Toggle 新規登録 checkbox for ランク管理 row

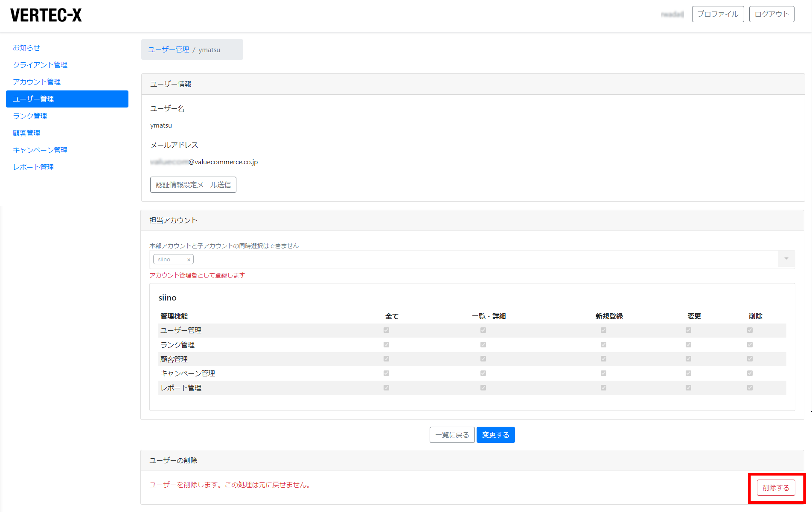click(603, 344)
